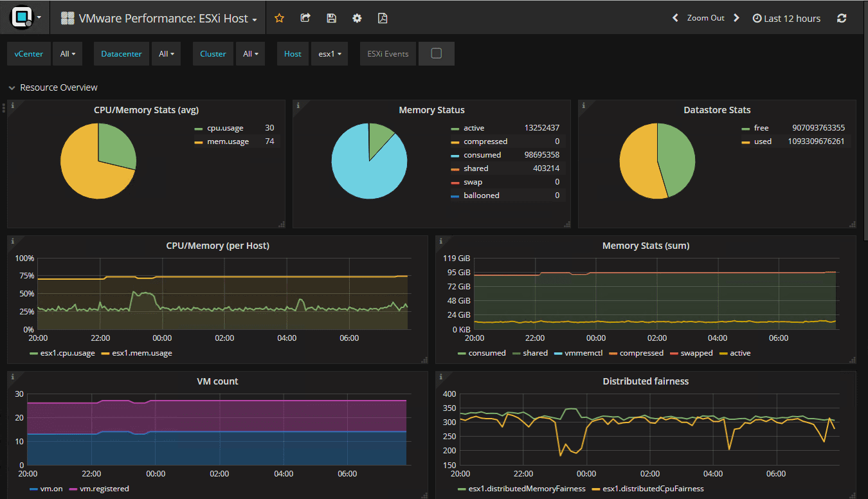Export the dashboard via the PDF icon

tap(383, 17)
